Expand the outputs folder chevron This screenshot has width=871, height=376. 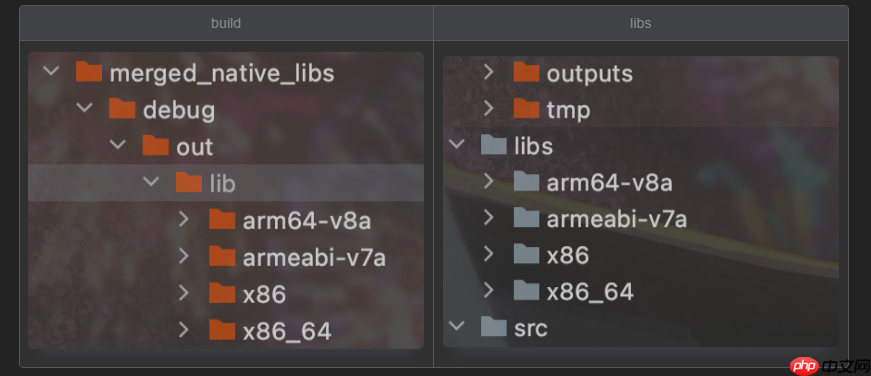pyautogui.click(x=488, y=72)
